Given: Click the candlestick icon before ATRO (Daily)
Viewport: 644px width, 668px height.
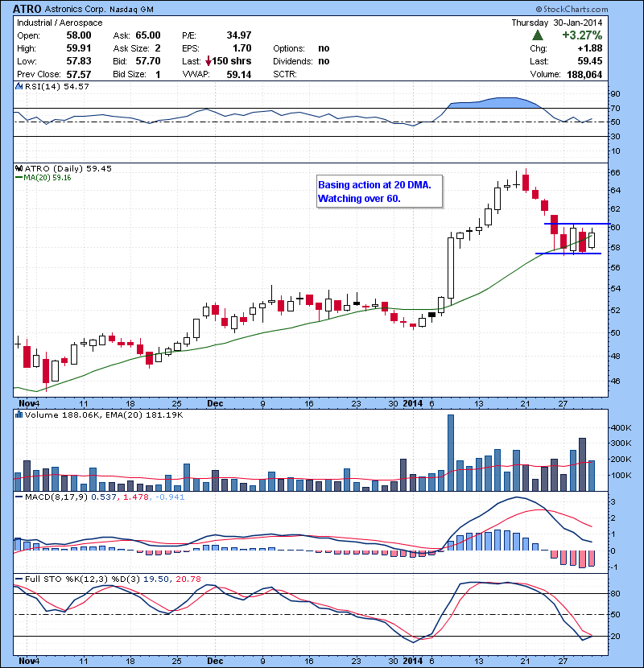Looking at the screenshot, I should pos(19,168).
